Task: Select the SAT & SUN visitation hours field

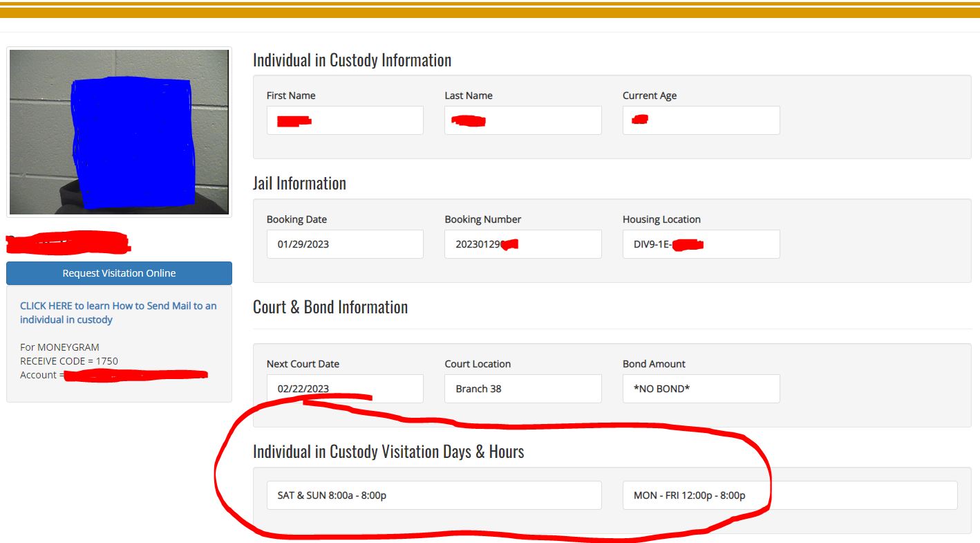Action: pyautogui.click(x=434, y=495)
